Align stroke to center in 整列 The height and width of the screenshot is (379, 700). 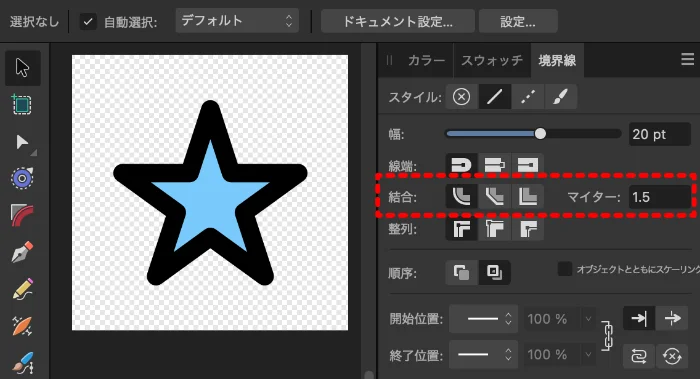[461, 229]
